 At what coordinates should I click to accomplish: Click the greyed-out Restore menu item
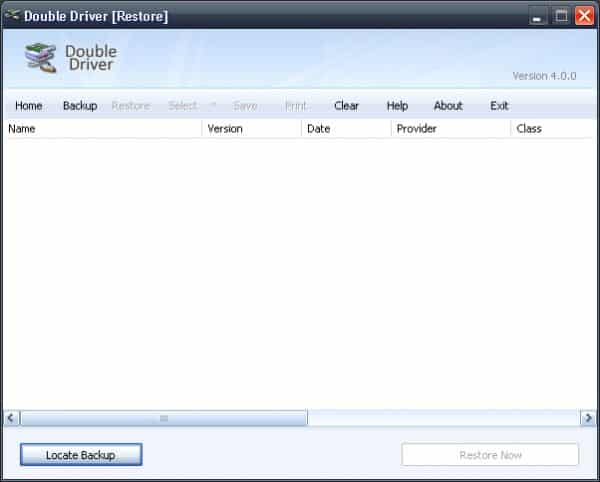[x=131, y=106]
